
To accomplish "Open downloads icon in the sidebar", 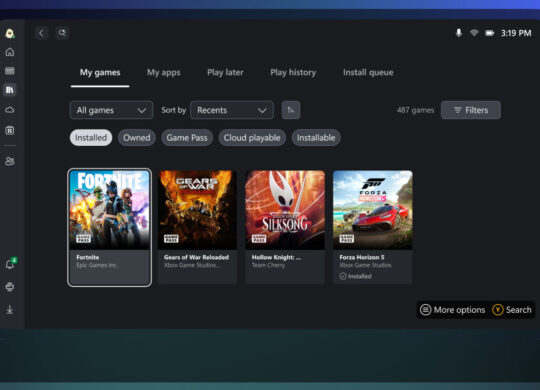I will [x=10, y=309].
